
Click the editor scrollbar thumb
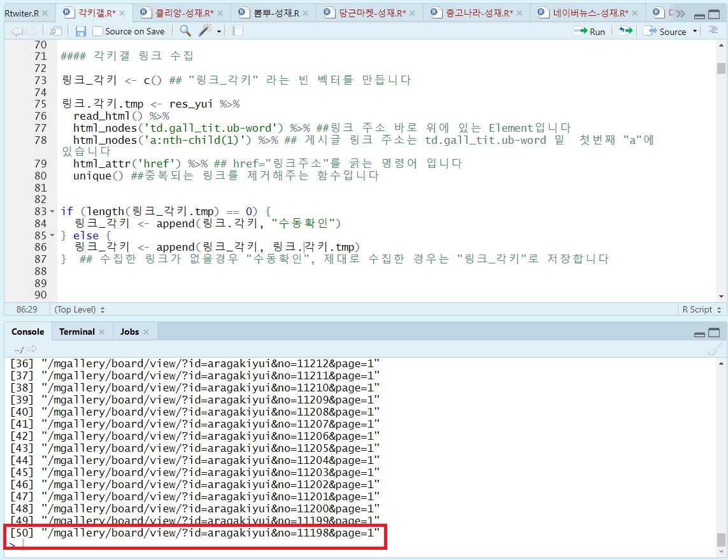tap(720, 68)
